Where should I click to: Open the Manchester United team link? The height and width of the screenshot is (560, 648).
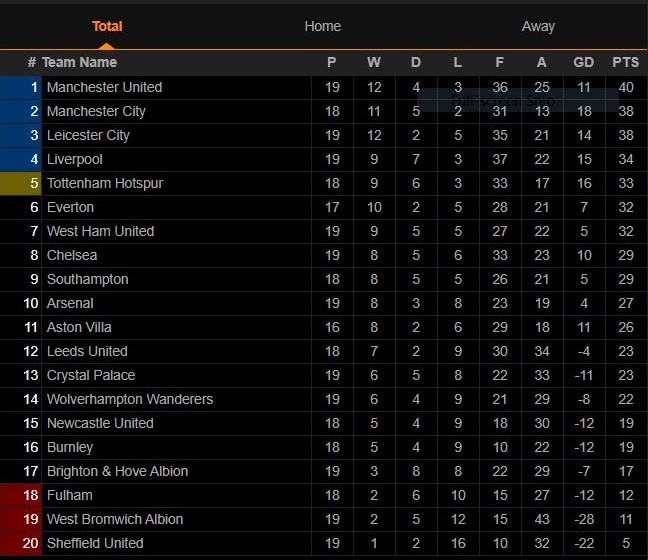pos(105,87)
